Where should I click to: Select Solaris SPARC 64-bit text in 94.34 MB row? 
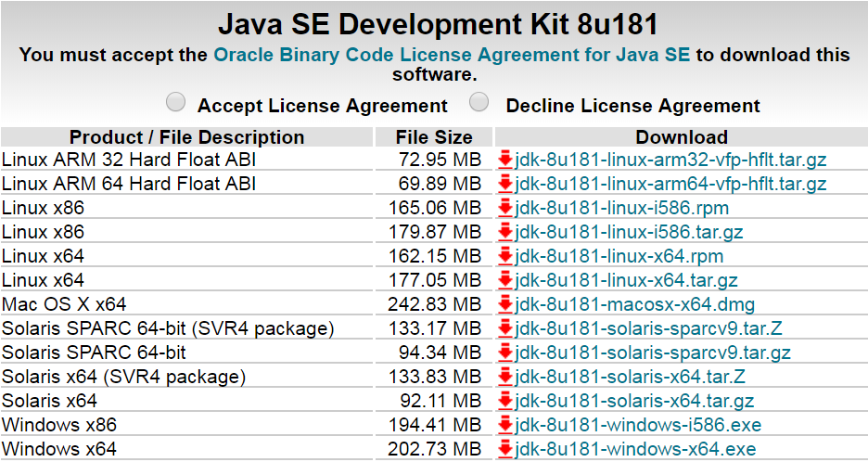94,353
